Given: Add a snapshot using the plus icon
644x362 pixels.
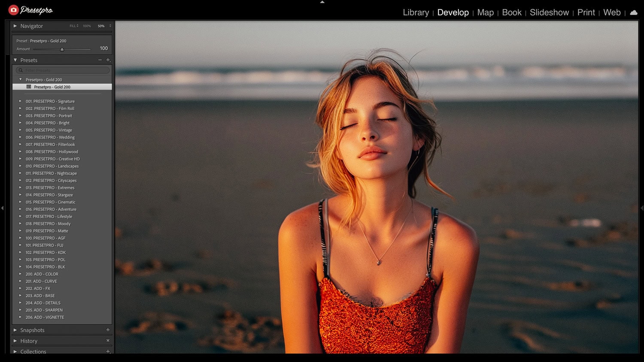Looking at the screenshot, I should click(108, 330).
